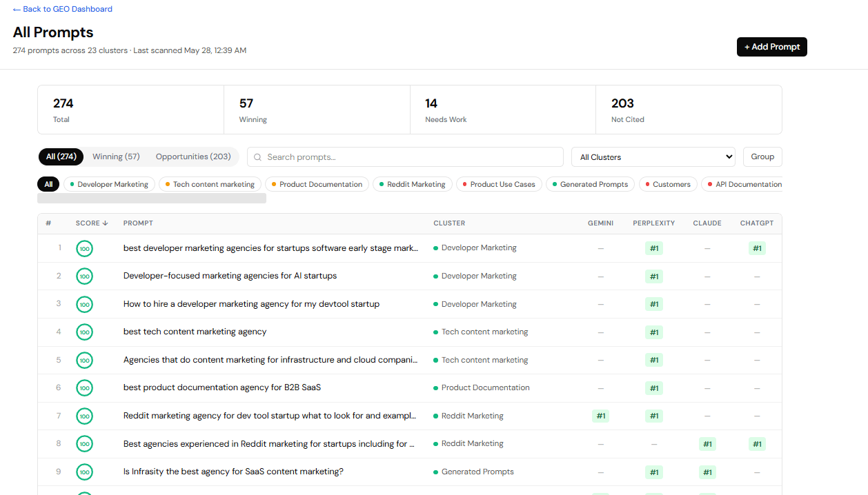Click the Add Prompt button
Image resolution: width=868 pixels, height=495 pixels.
click(771, 47)
